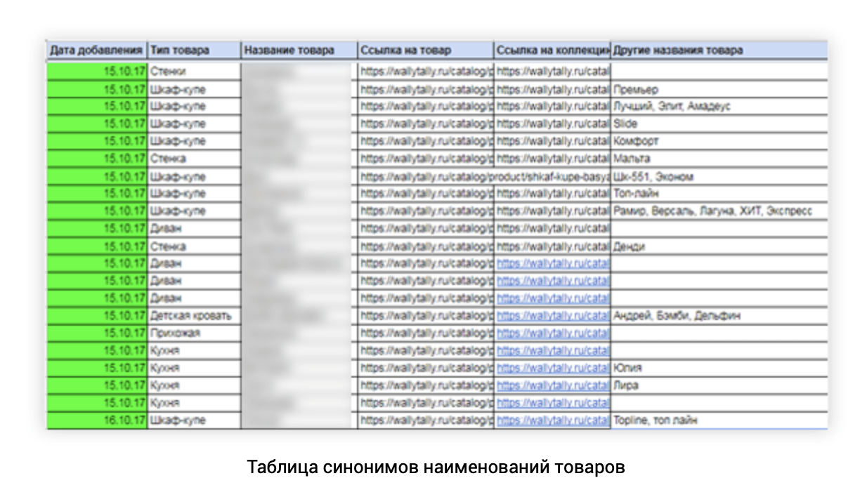Select the date cell in the Прихожая row
This screenshot has height=504, width=867.
pos(97,333)
